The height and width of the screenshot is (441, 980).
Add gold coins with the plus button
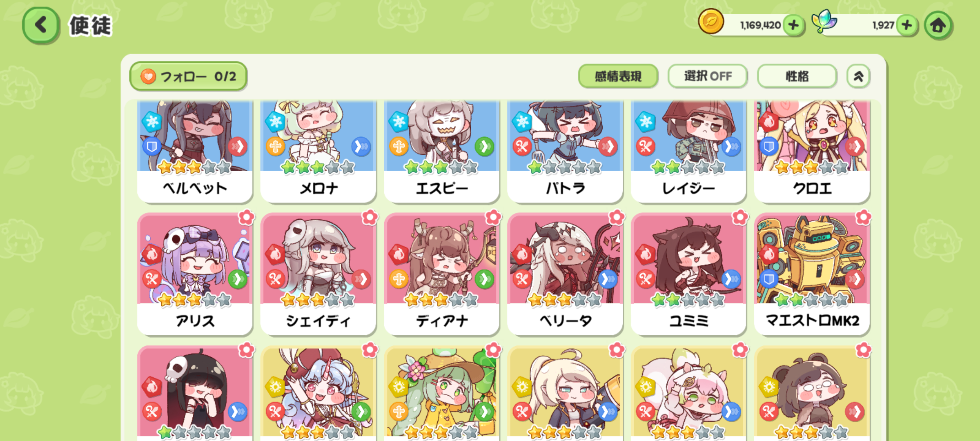pos(793,25)
